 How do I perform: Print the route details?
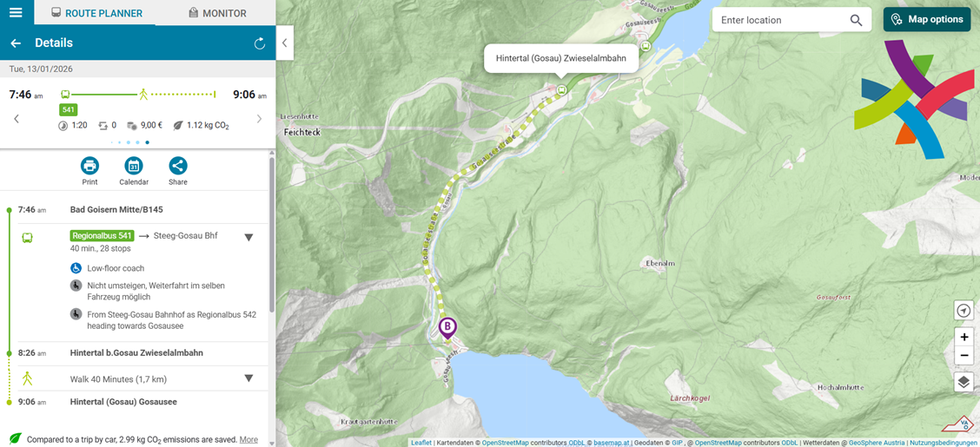coord(90,171)
